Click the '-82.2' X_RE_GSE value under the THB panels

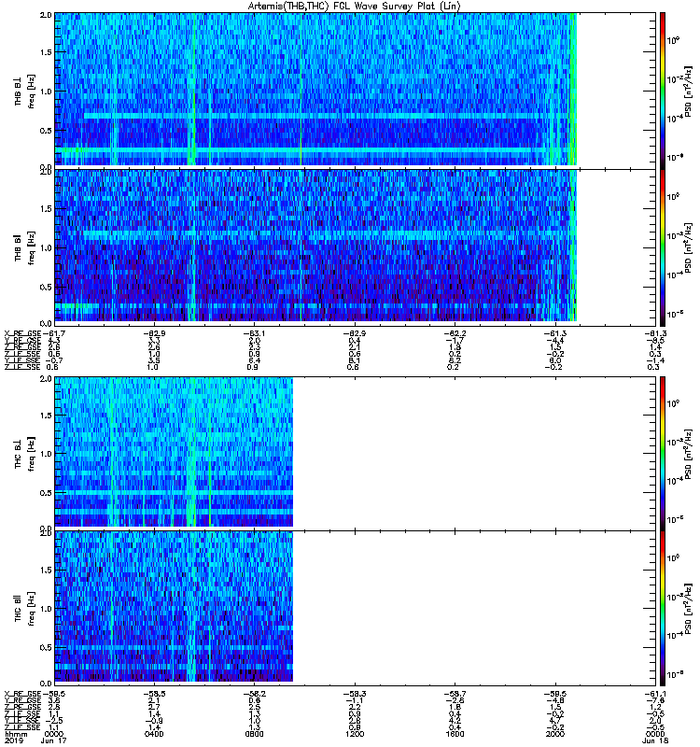[x=455, y=333]
